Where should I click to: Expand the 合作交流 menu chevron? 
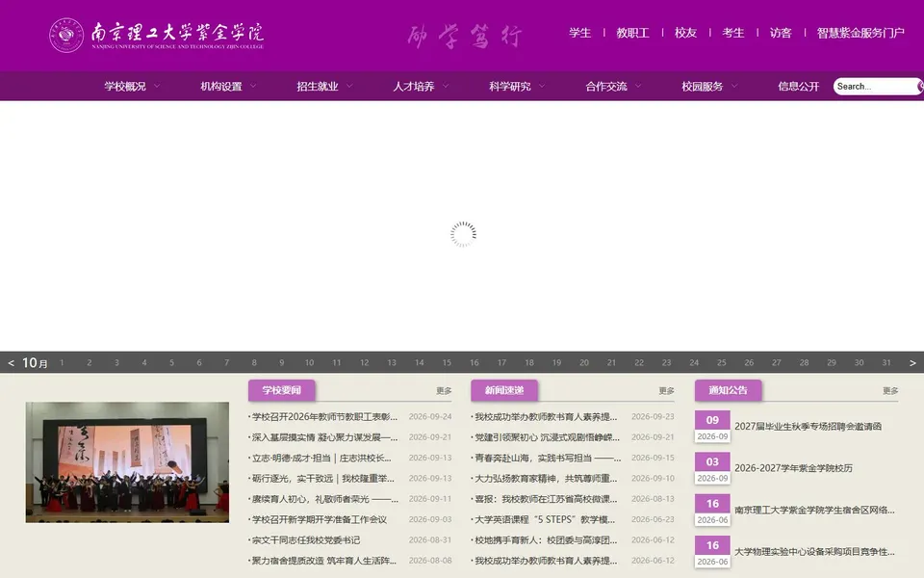pyautogui.click(x=637, y=86)
